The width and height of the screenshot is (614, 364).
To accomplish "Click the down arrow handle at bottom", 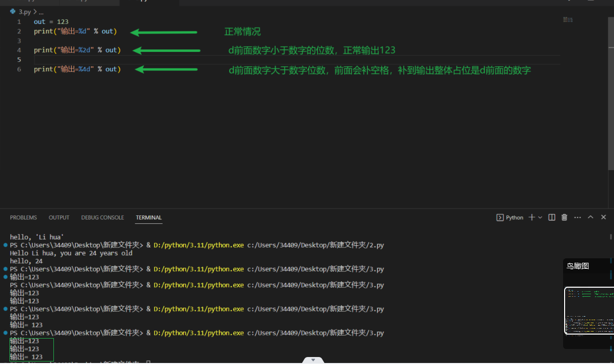I will 313,360.
